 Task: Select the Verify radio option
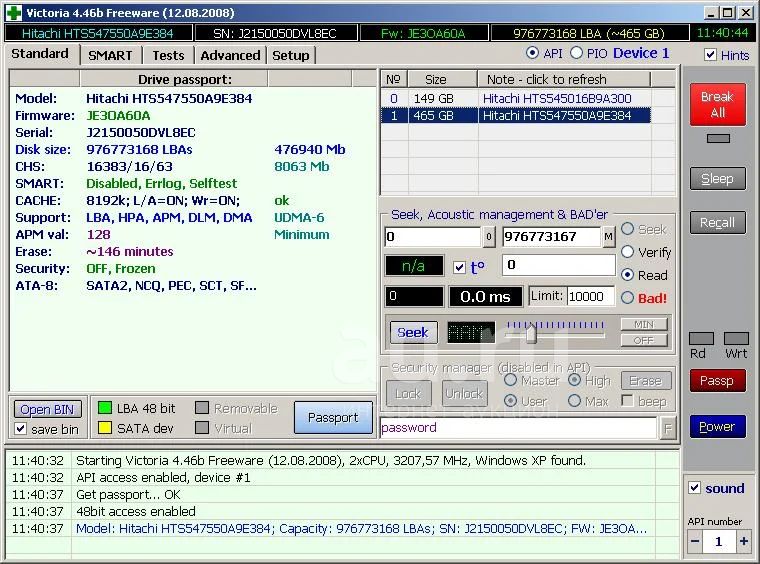(628, 251)
